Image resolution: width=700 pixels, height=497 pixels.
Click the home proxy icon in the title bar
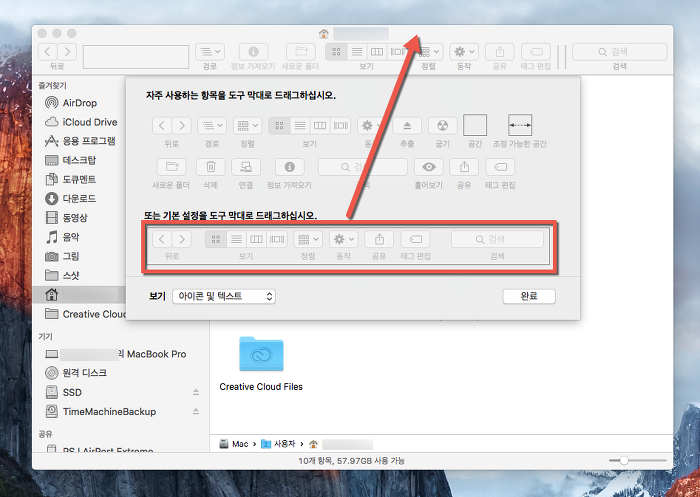click(324, 34)
